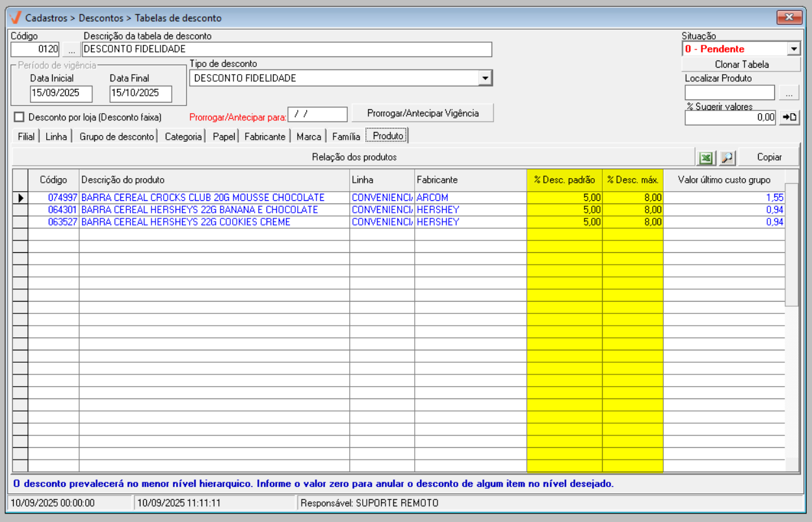Click the arrow icon beside Sugerir valores
Viewport: 812px width, 522px height.
tap(789, 117)
